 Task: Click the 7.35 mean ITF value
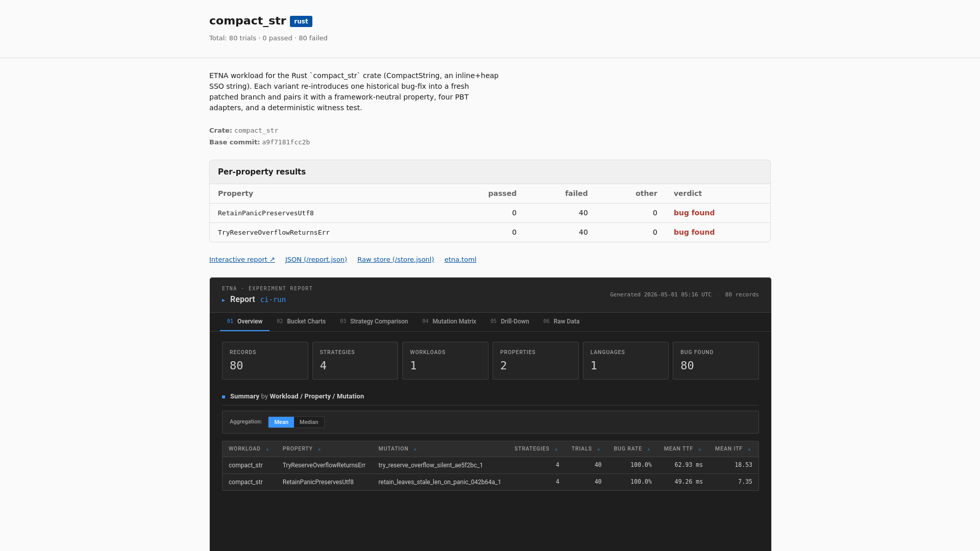pyautogui.click(x=745, y=482)
